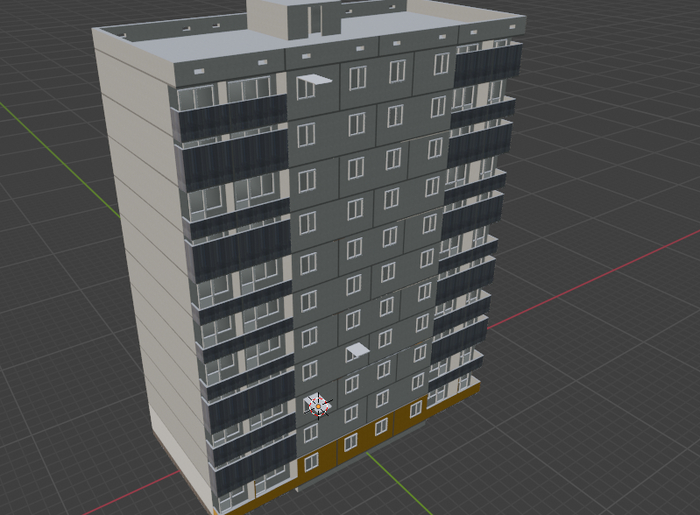The width and height of the screenshot is (700, 515).
Task: Select the top-right window of the central facade
Action: [x=440, y=63]
